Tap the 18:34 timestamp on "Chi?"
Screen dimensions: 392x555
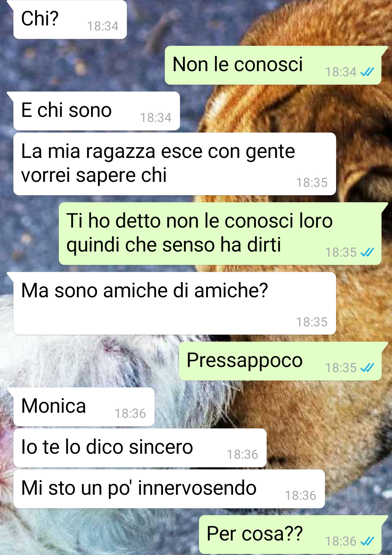pyautogui.click(x=103, y=26)
